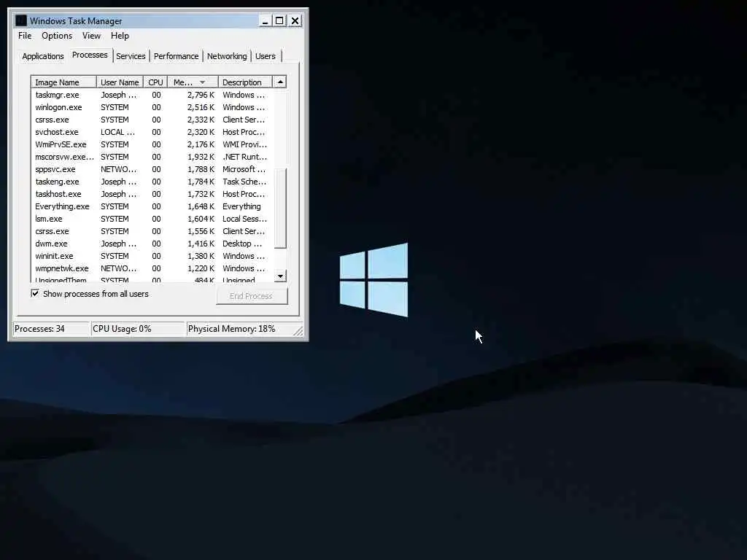Click the .NET Runt... description cell
This screenshot has height=560, width=747.
245,157
